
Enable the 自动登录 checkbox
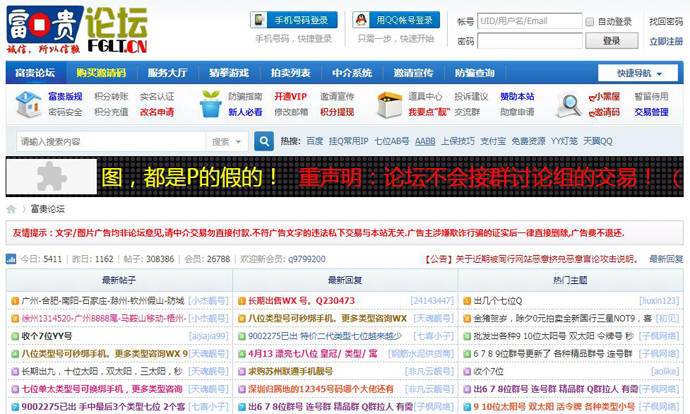click(589, 21)
